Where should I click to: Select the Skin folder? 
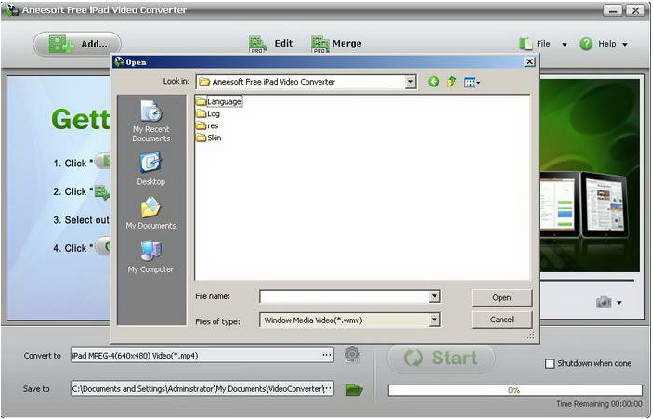[x=209, y=138]
